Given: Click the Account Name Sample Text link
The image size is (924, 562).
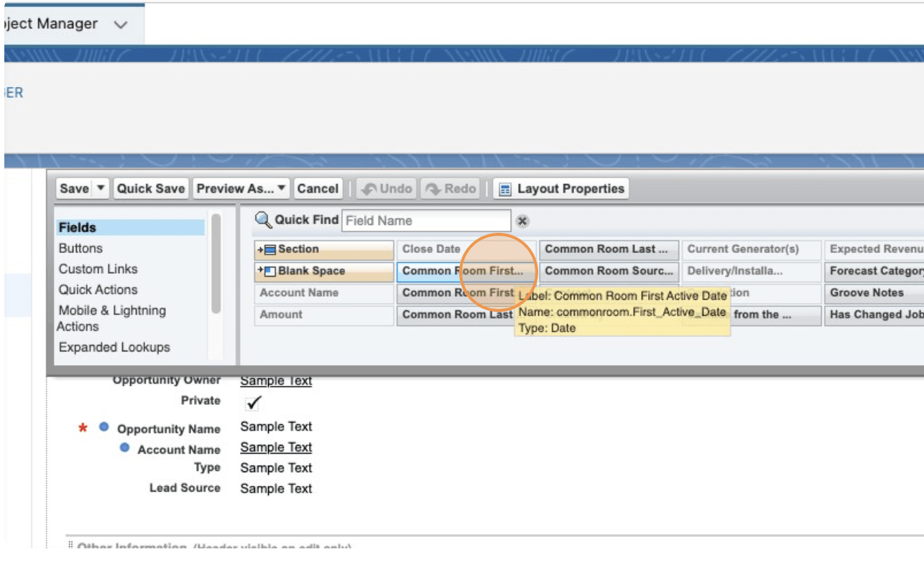Looking at the screenshot, I should click(x=276, y=448).
